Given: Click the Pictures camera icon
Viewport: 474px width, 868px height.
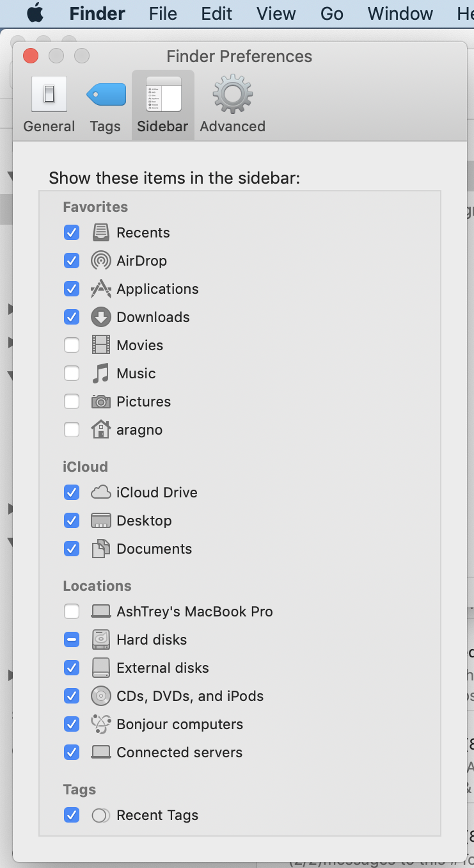Looking at the screenshot, I should point(101,401).
